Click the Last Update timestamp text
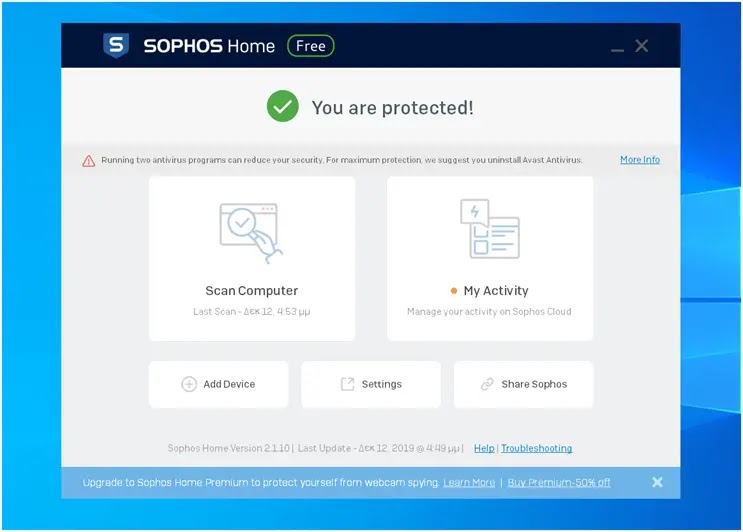Image resolution: width=743 pixels, height=532 pixels. [379, 448]
